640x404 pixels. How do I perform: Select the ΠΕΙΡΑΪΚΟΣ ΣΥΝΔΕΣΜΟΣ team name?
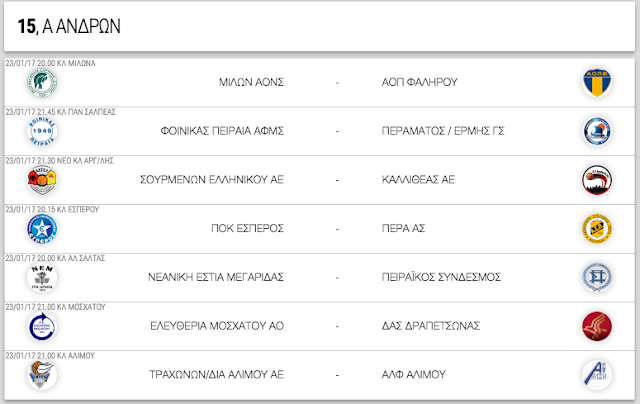point(441,277)
